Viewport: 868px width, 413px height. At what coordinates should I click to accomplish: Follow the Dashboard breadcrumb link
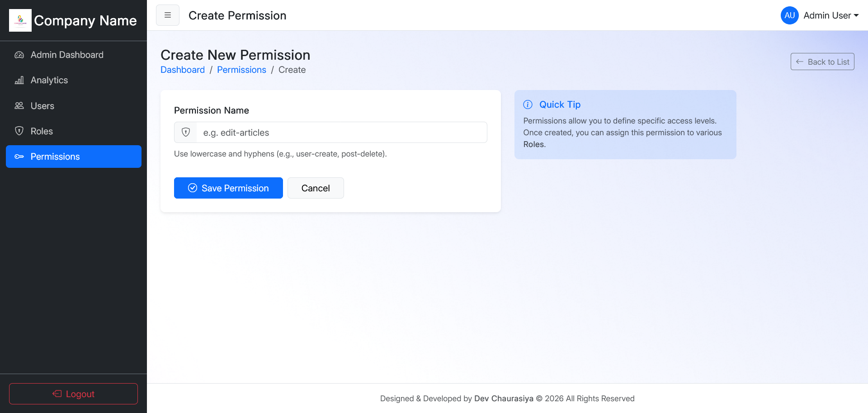coord(183,70)
